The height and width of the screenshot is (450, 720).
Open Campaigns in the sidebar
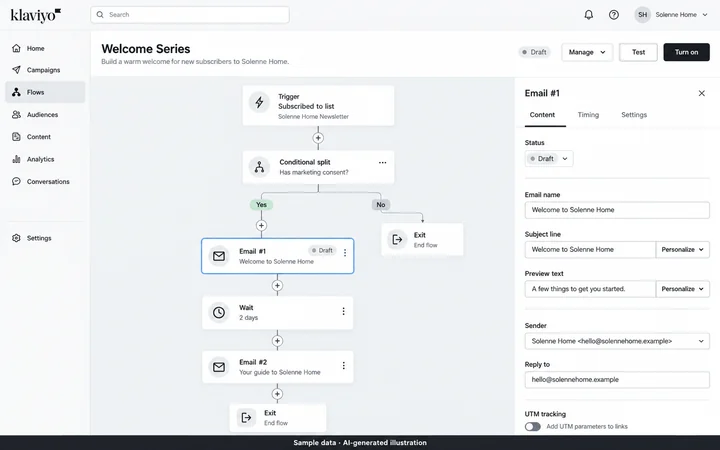pyautogui.click(x=45, y=70)
